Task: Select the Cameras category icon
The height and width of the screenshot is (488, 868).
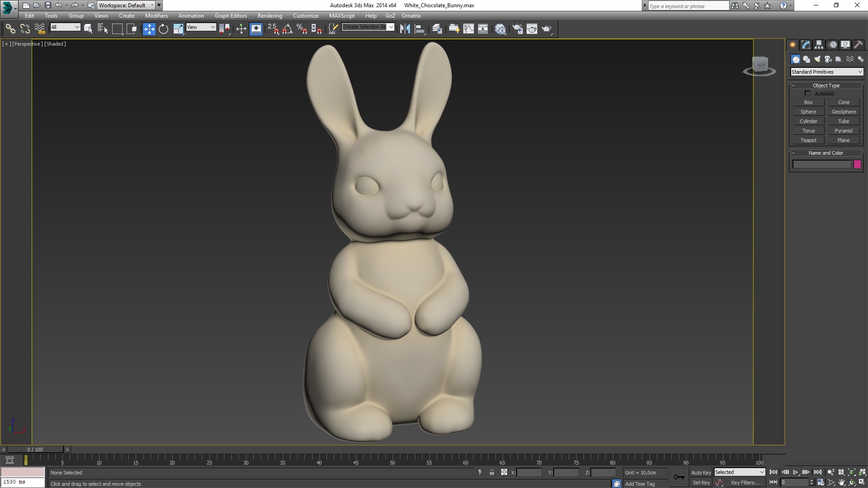Action: click(x=828, y=59)
